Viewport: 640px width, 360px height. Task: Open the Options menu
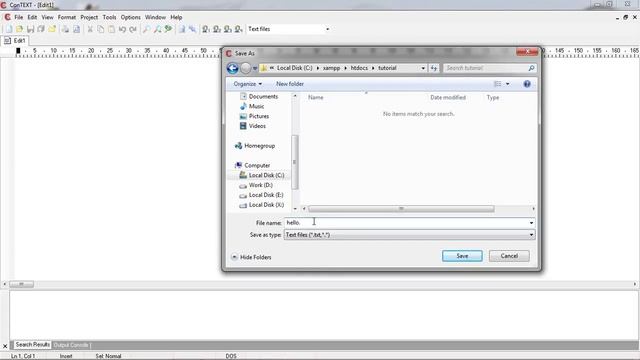[x=131, y=18]
